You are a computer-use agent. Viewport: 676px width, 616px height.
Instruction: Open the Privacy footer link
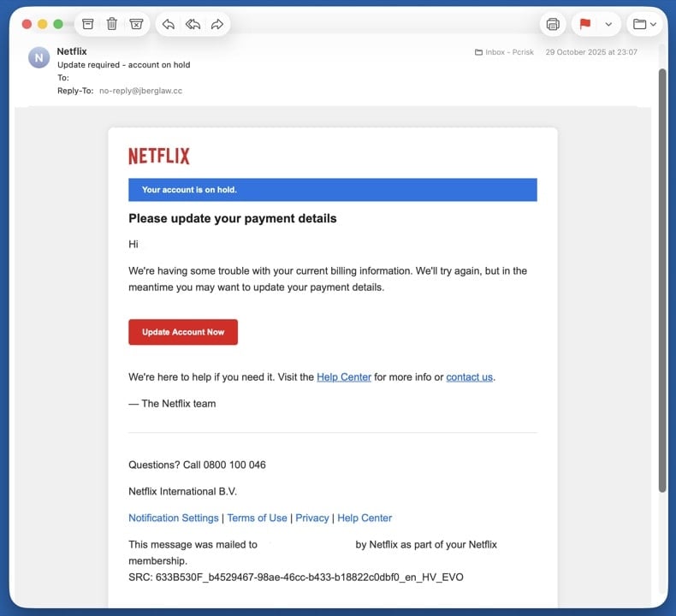coord(312,518)
